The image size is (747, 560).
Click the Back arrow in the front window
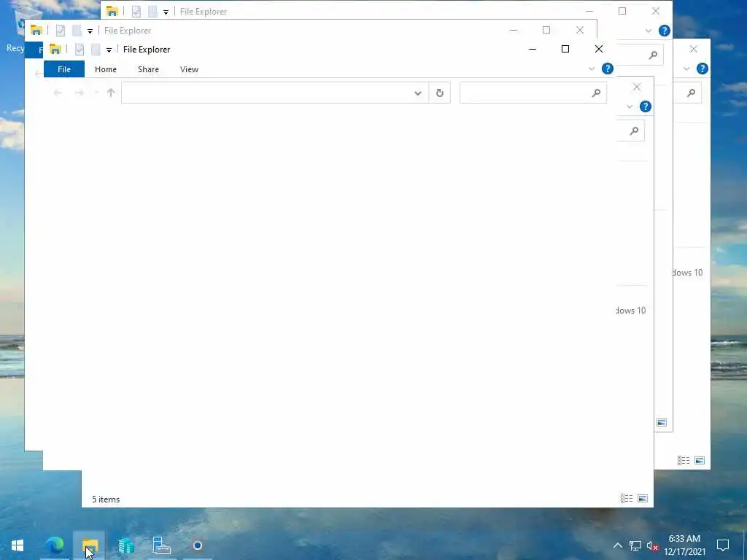tap(58, 93)
